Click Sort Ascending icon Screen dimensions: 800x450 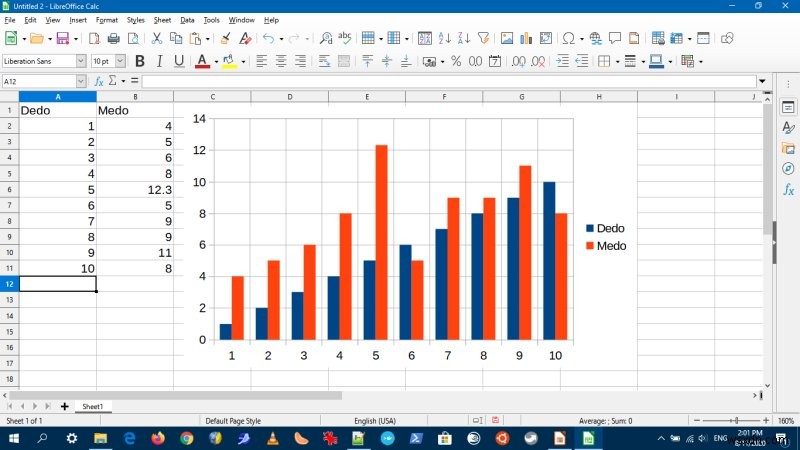click(x=444, y=38)
